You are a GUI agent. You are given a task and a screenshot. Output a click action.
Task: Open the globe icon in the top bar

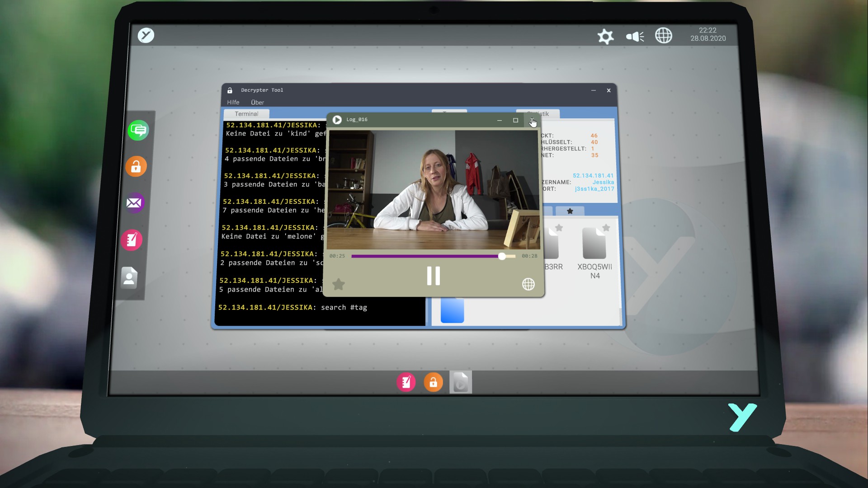664,35
